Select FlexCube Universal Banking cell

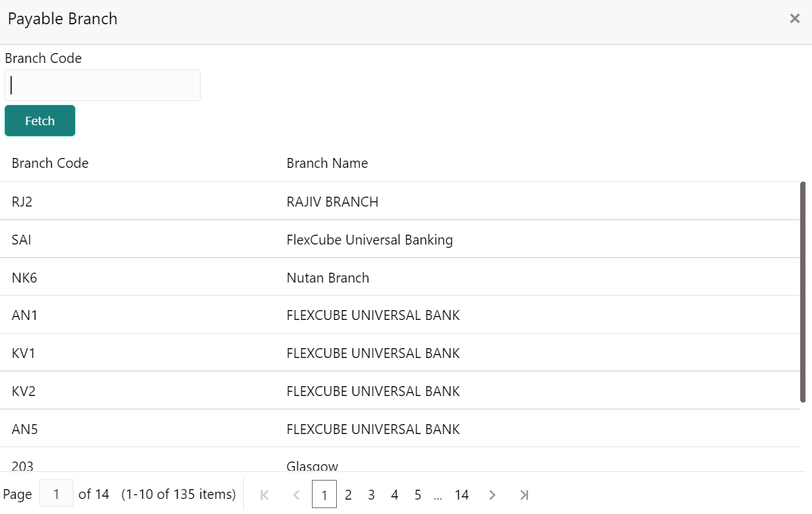370,240
